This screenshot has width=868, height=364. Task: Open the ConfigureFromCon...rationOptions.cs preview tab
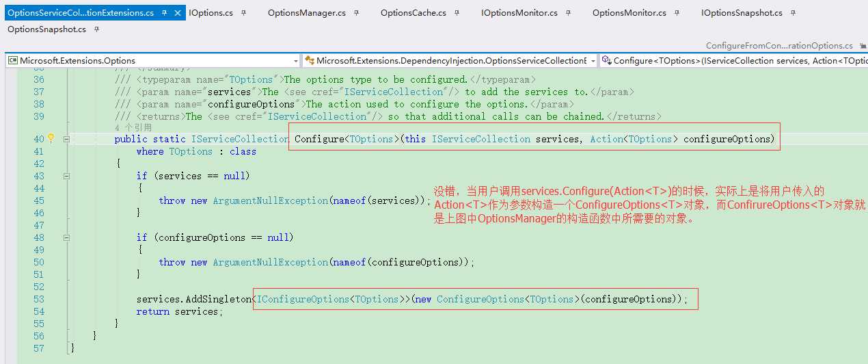click(x=779, y=46)
